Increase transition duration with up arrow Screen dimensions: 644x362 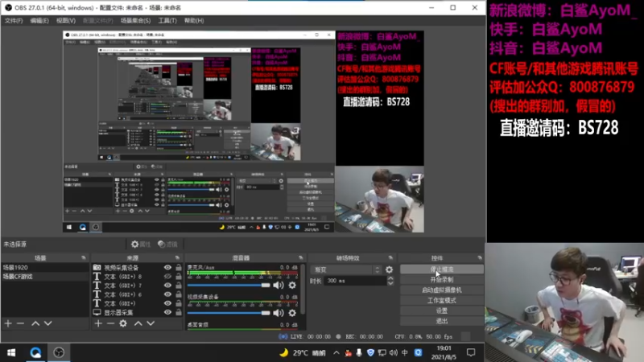390,278
